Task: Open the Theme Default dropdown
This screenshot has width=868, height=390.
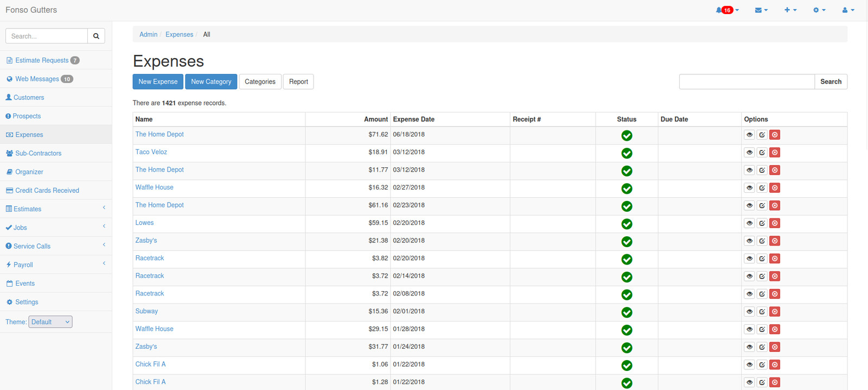Action: [50, 322]
